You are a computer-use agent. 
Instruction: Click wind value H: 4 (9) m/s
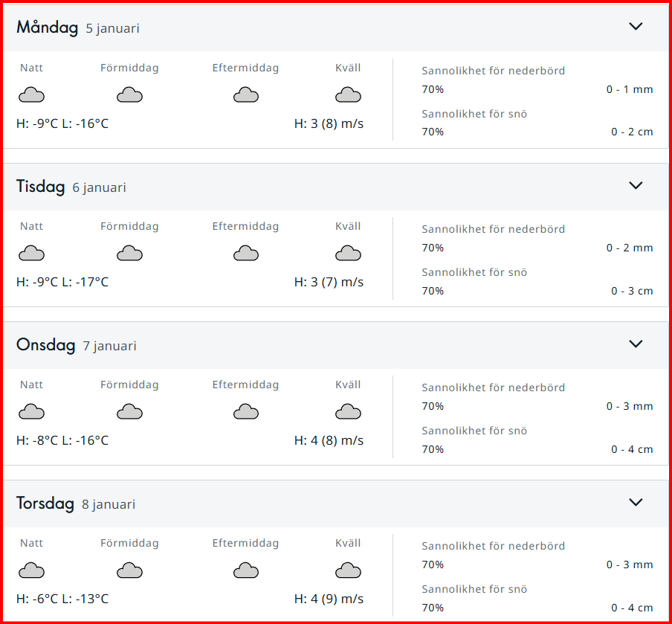[x=329, y=599]
